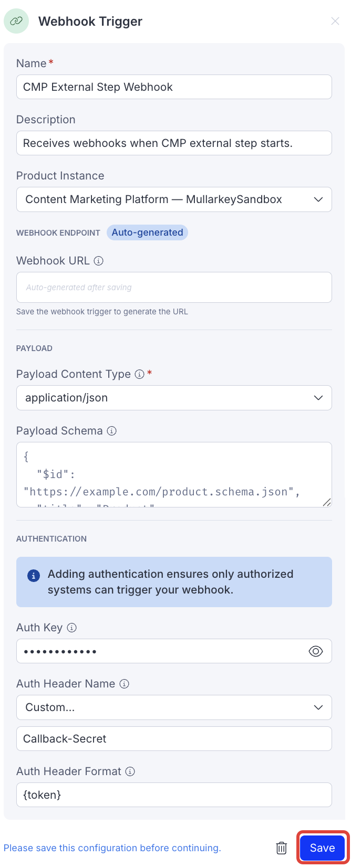Click the info icon beside Auth Header Format
This screenshot has width=351, height=868.
pyautogui.click(x=129, y=771)
